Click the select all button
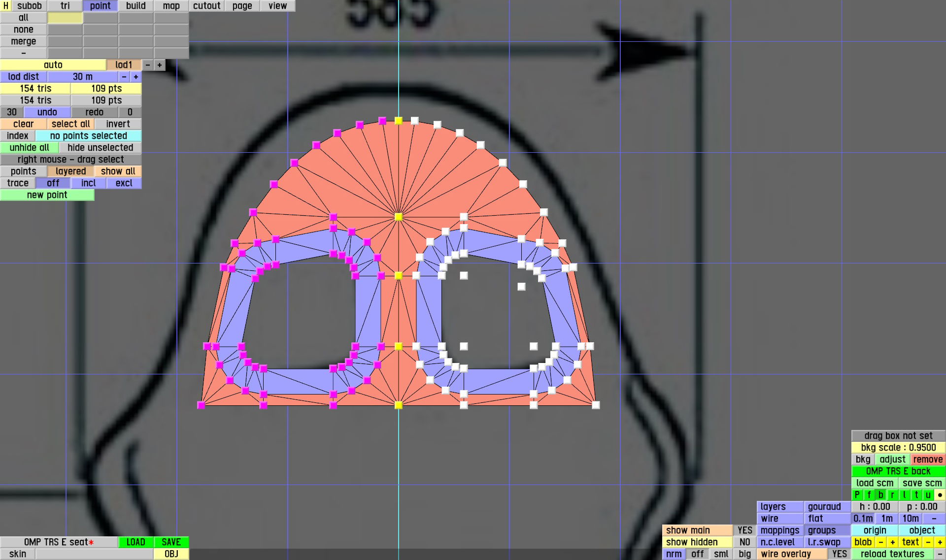Image resolution: width=946 pixels, height=560 pixels. pos(70,124)
